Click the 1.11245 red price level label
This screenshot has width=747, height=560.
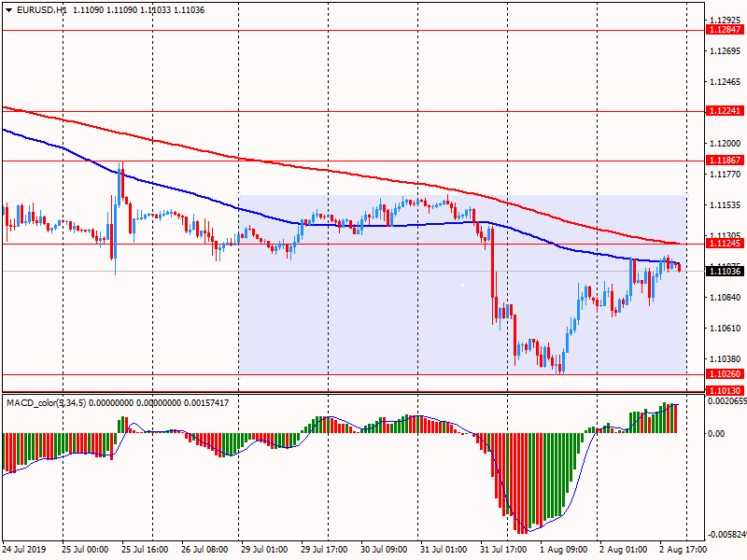[726, 244]
